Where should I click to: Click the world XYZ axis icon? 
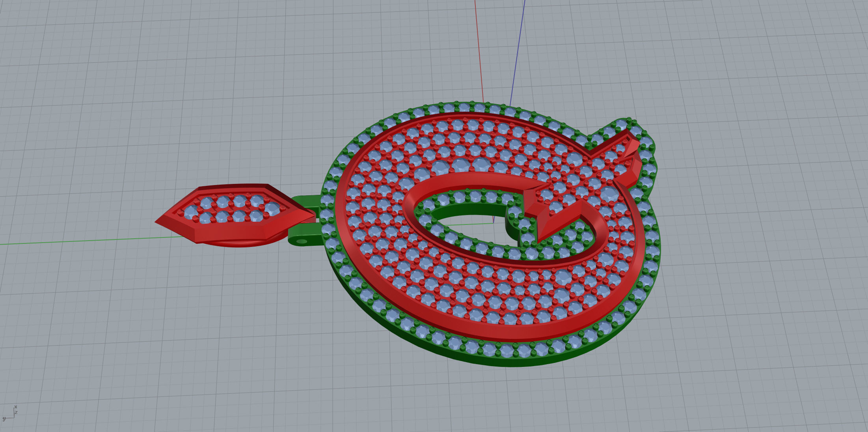click(10, 413)
